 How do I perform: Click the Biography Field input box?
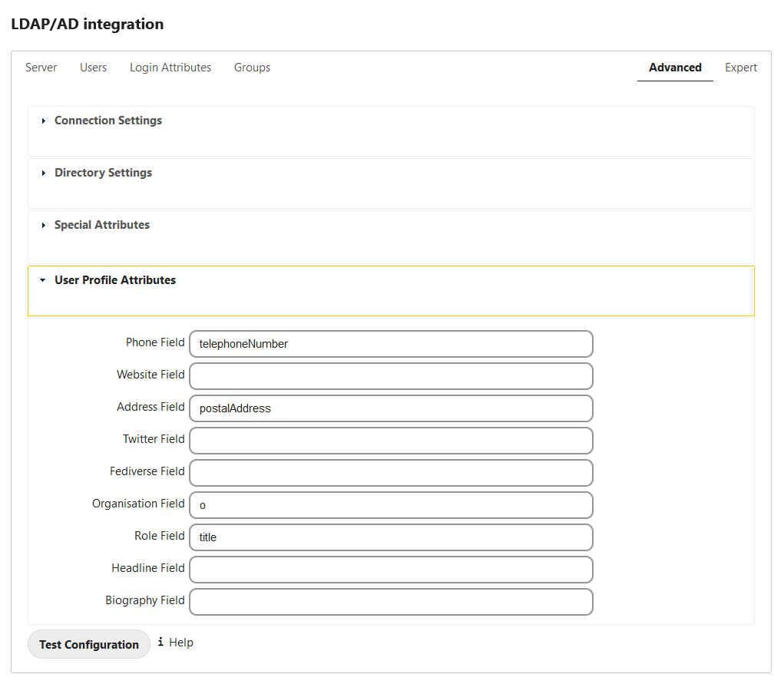pos(390,602)
